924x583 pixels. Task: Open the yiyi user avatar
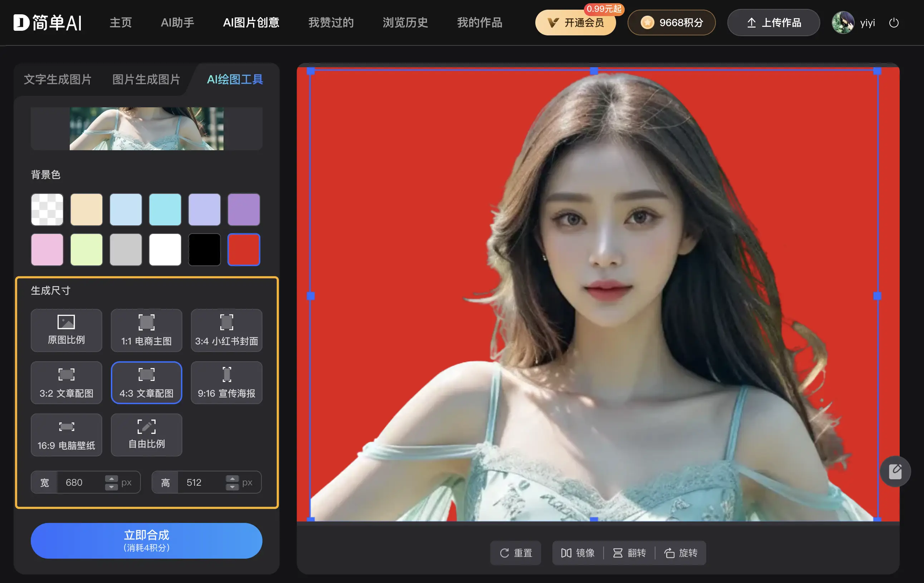[843, 23]
